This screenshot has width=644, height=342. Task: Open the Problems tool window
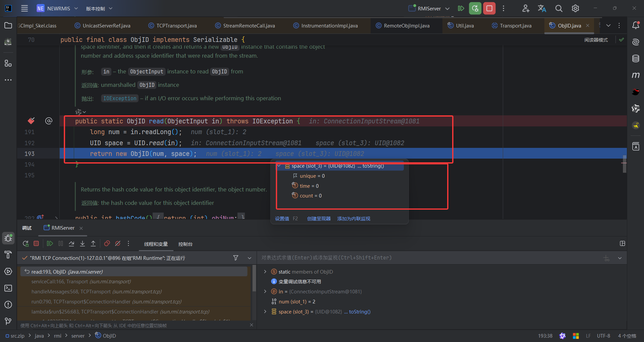tap(8, 304)
